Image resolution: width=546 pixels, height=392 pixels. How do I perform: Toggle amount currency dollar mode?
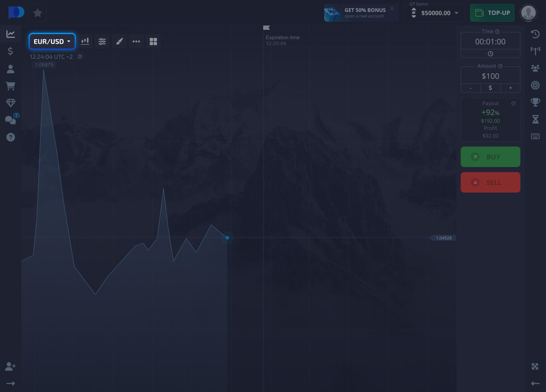(491, 88)
